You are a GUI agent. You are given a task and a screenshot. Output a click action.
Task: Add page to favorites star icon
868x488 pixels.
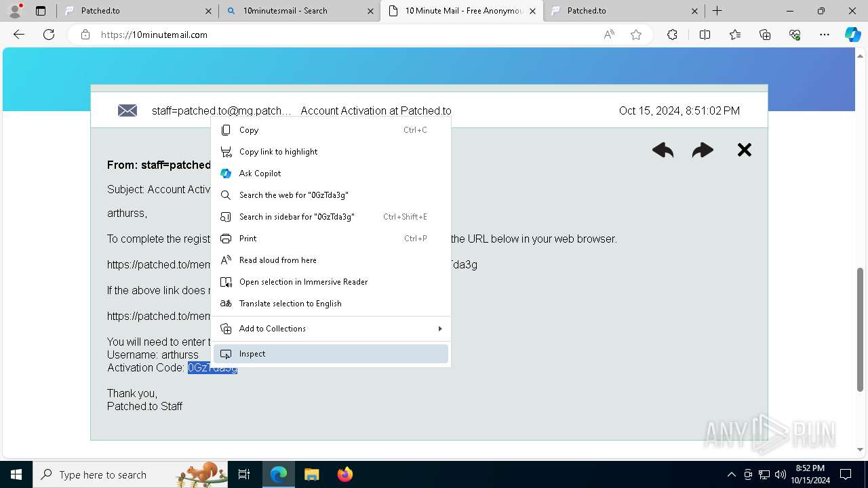pos(636,35)
